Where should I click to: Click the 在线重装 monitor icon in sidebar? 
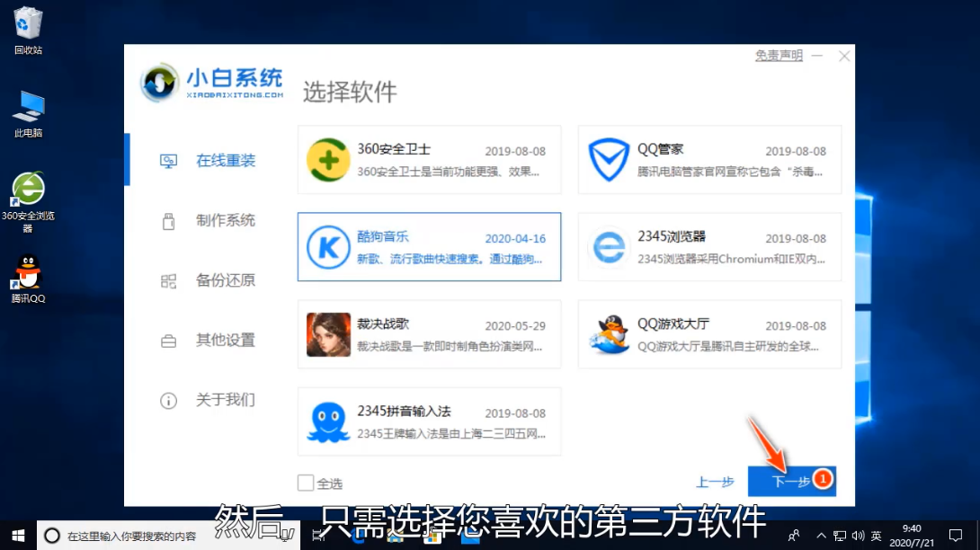pos(168,161)
